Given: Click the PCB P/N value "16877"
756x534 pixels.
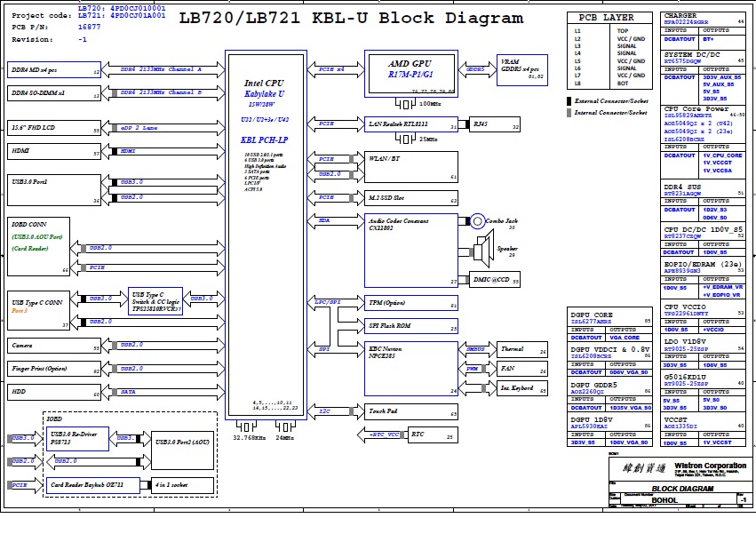Looking at the screenshot, I should click(x=89, y=27).
